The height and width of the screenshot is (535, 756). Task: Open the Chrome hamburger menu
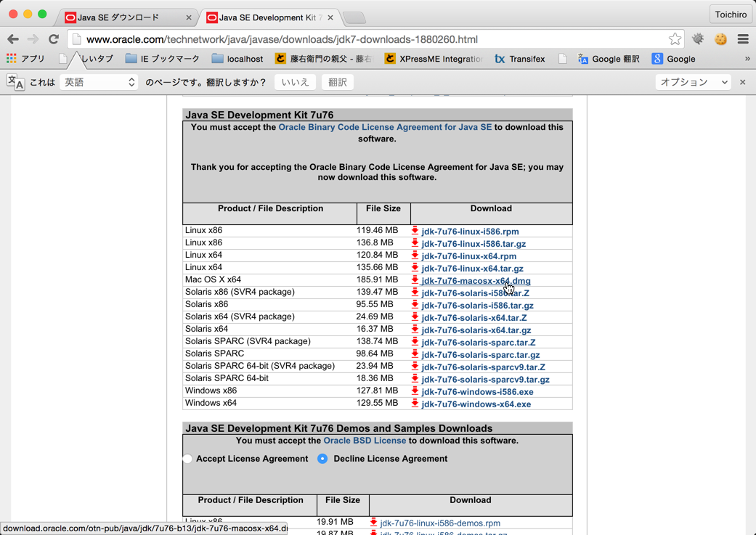(x=743, y=39)
